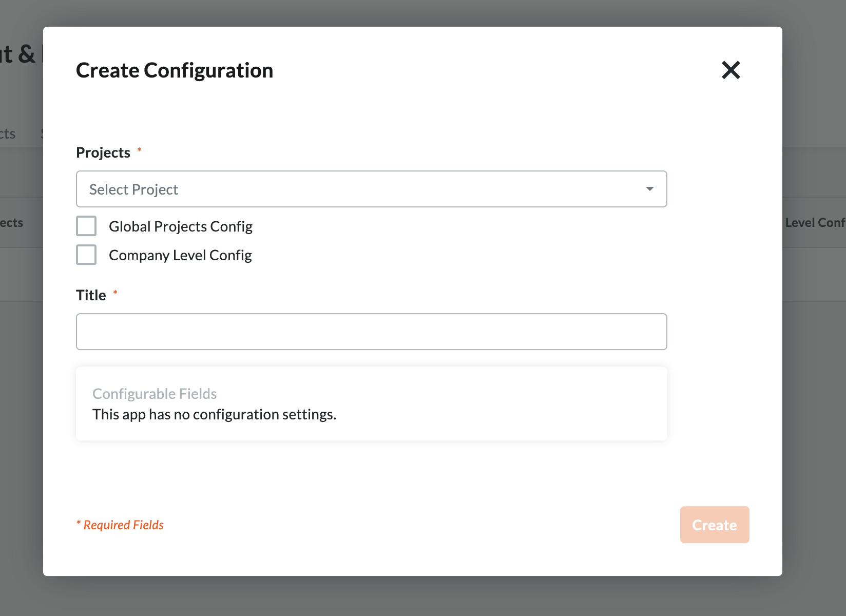Click the Company Level Config label text
Viewport: 846px width, 616px height.
(x=180, y=255)
